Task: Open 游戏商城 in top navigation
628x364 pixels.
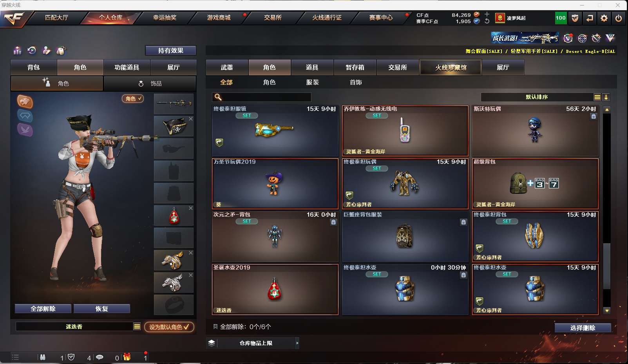Action: tap(219, 18)
